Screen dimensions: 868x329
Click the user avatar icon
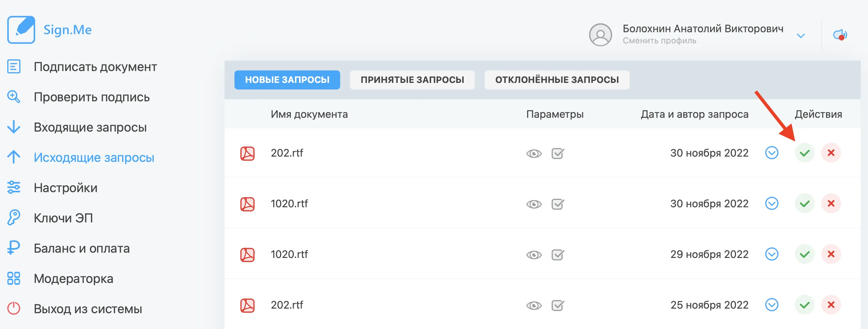tap(601, 35)
